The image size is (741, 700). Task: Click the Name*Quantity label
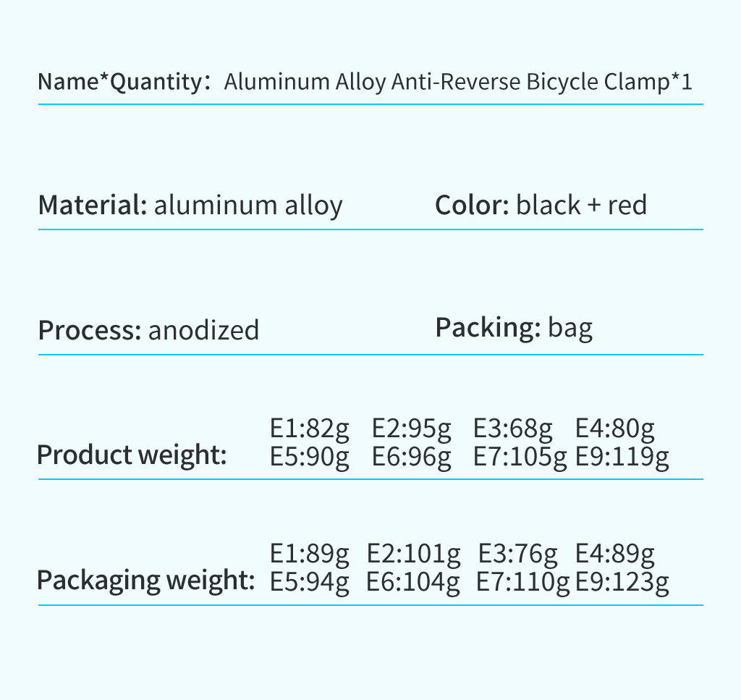pyautogui.click(x=124, y=82)
